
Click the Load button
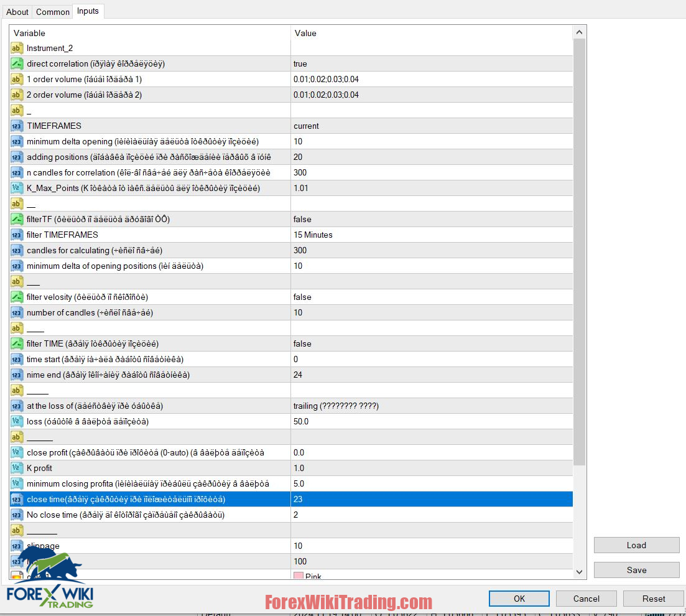pos(636,545)
